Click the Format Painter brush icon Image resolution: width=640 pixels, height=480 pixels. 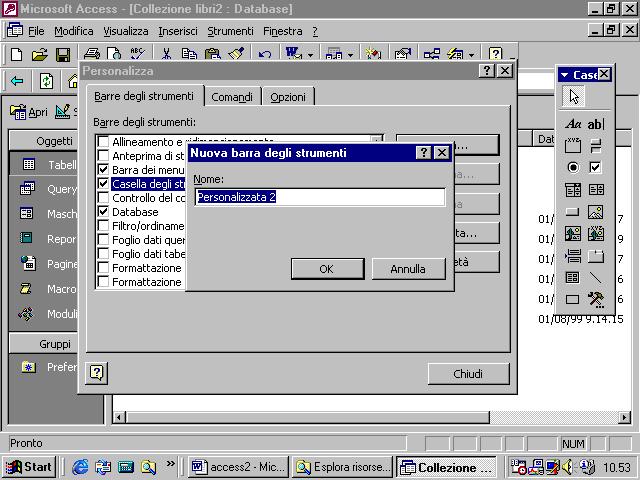pos(236,54)
